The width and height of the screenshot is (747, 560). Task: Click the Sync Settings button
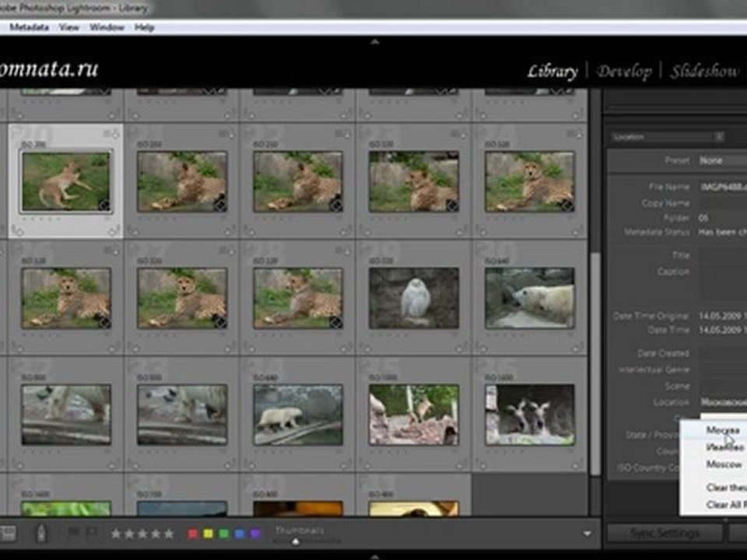(x=664, y=534)
